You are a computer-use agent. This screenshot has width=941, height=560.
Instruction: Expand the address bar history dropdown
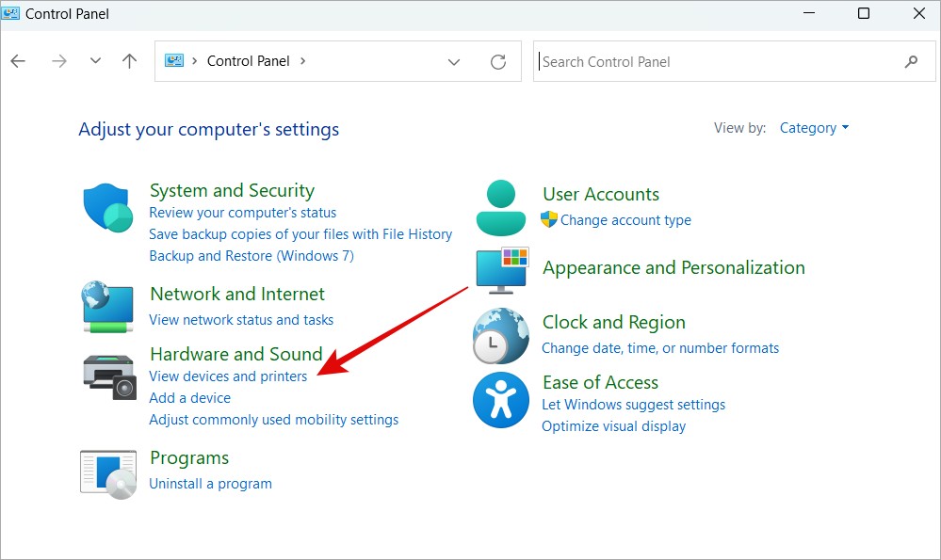point(454,62)
